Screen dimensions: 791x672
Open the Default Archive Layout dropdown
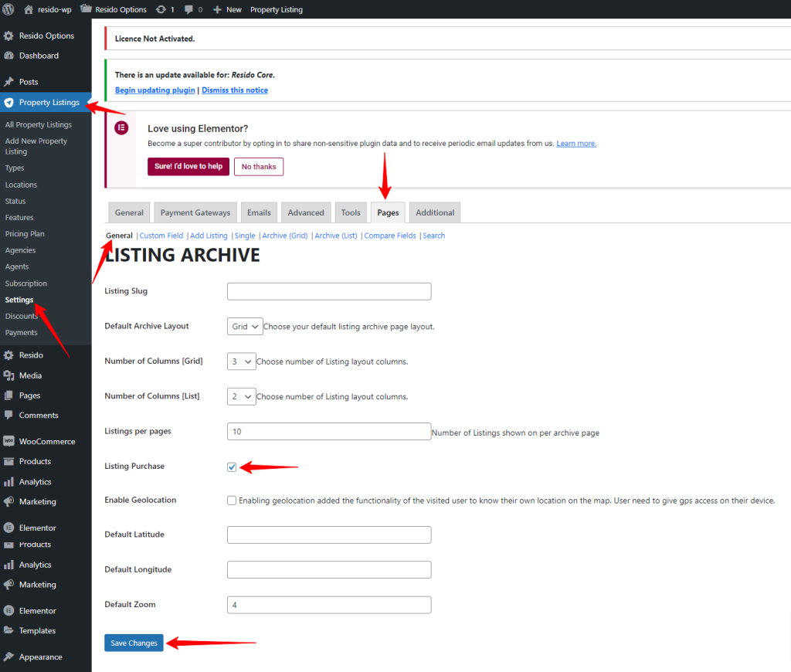(245, 326)
